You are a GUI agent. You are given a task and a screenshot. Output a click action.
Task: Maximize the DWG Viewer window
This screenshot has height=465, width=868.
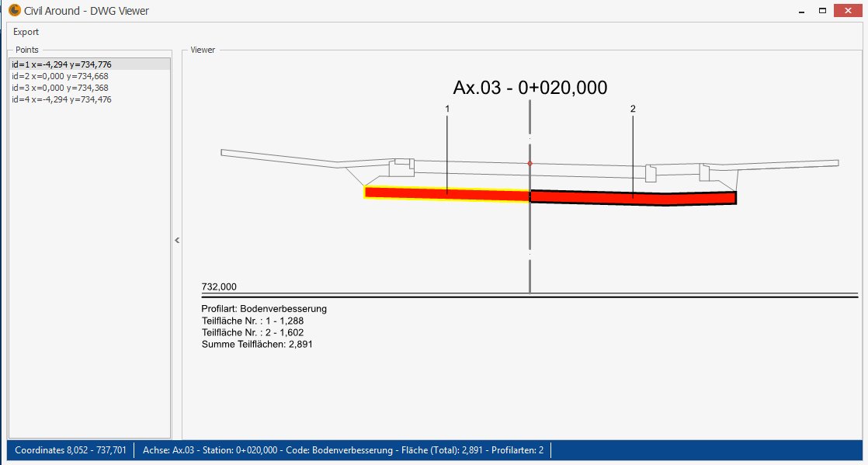823,11
